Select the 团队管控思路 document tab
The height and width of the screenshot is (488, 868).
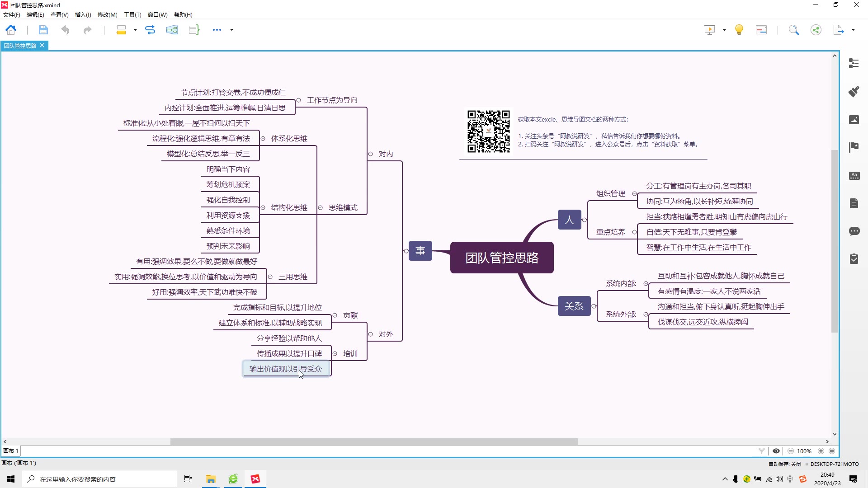(x=20, y=46)
